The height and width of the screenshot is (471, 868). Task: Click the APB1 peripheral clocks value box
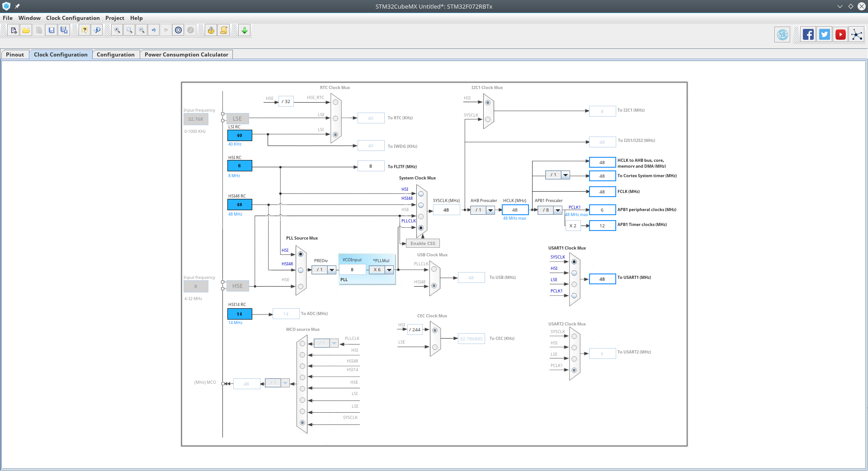[602, 210]
